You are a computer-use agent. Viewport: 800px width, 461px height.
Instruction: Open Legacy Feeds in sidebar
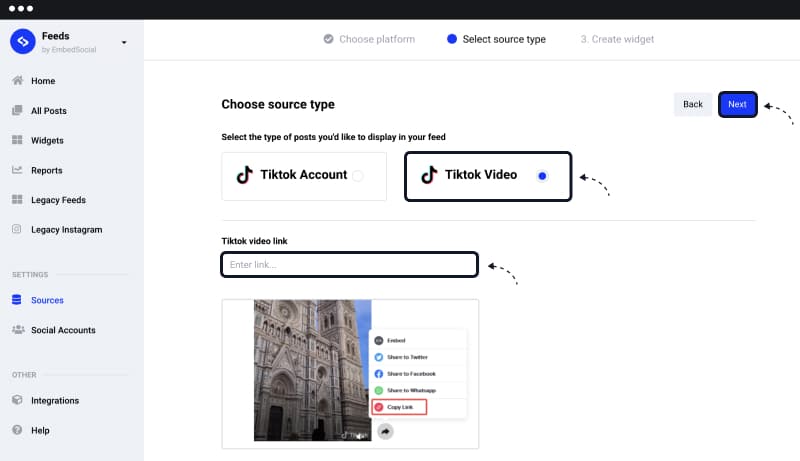58,200
